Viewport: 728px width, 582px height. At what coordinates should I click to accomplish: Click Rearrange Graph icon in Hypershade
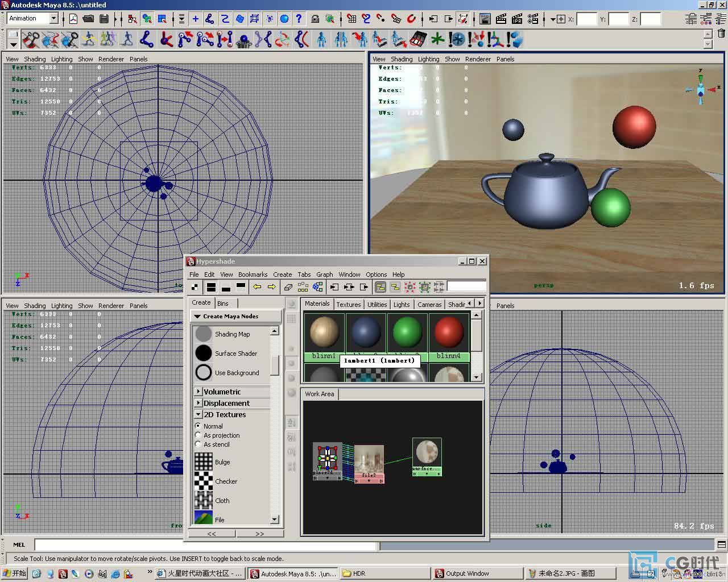point(303,287)
